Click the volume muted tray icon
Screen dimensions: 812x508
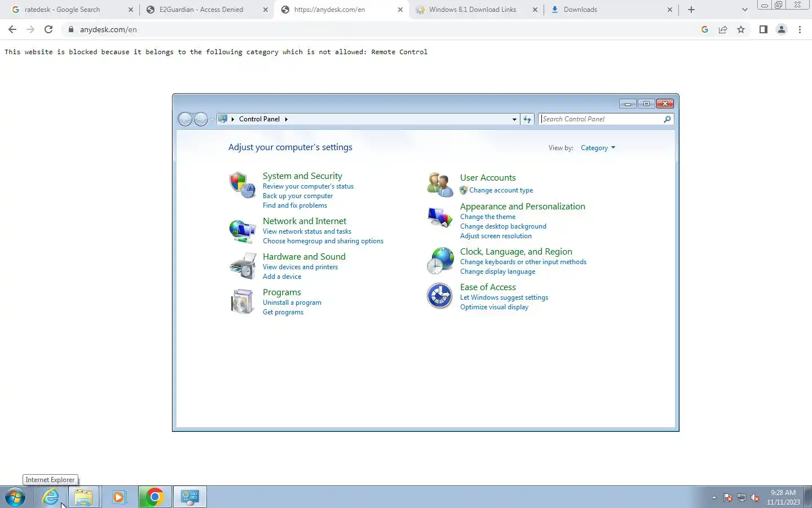(755, 497)
